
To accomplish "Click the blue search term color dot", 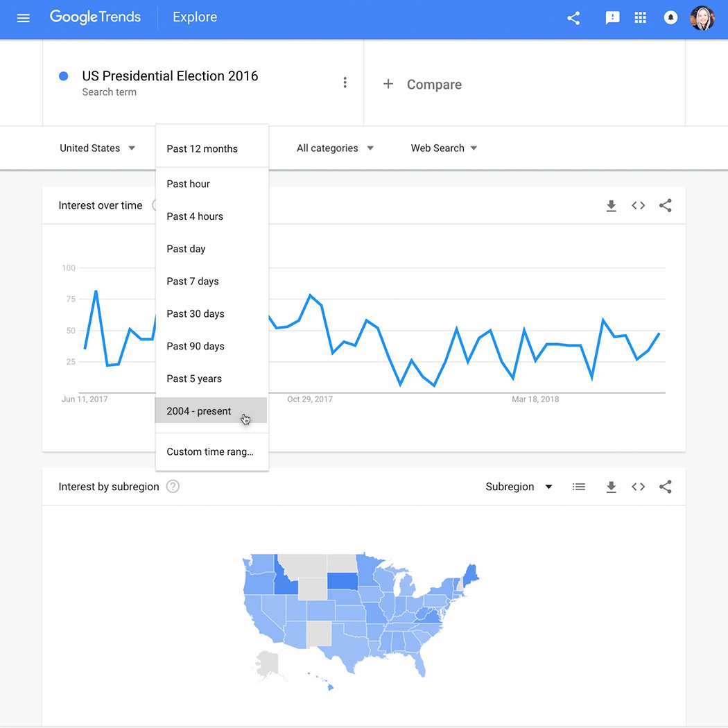I will click(x=64, y=76).
